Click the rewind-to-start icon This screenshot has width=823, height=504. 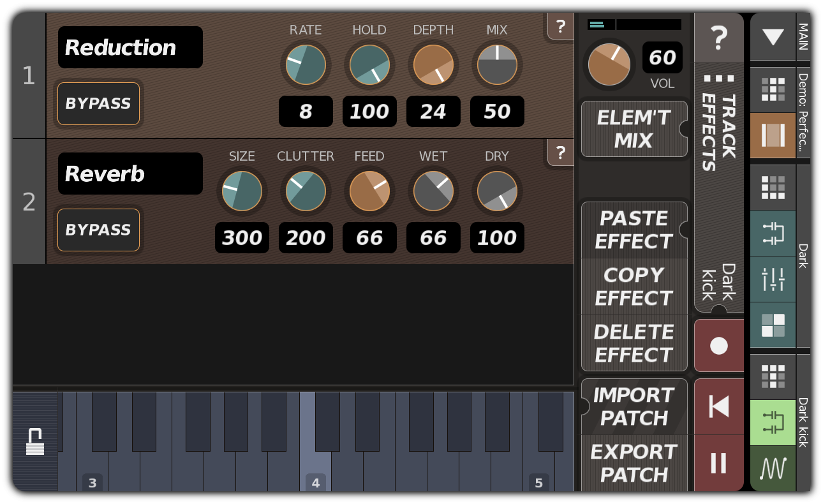(719, 407)
